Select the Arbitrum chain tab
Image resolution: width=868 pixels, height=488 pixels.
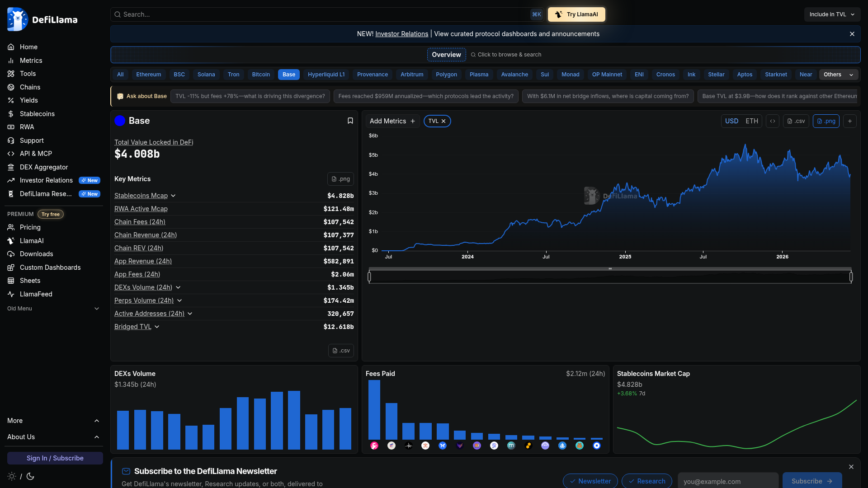click(412, 75)
